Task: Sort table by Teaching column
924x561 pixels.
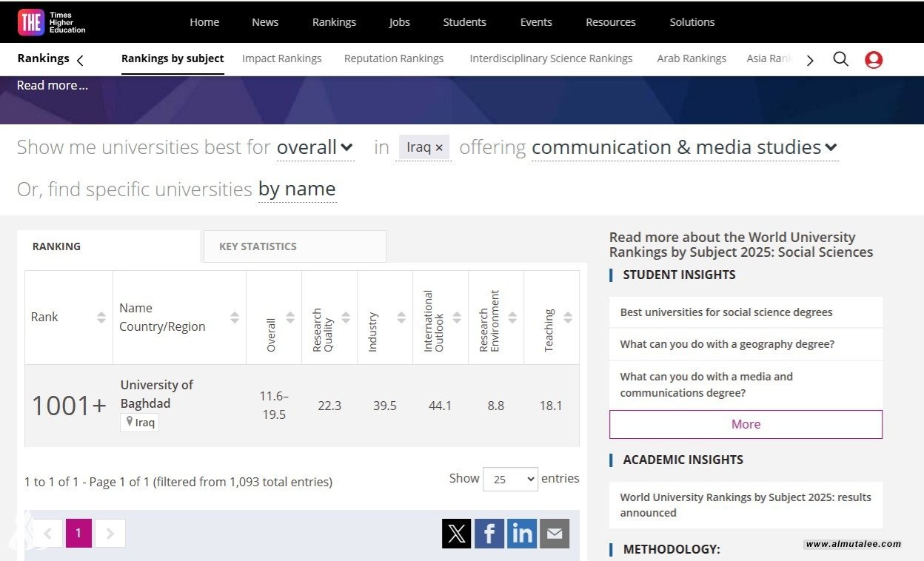Action: pyautogui.click(x=568, y=318)
